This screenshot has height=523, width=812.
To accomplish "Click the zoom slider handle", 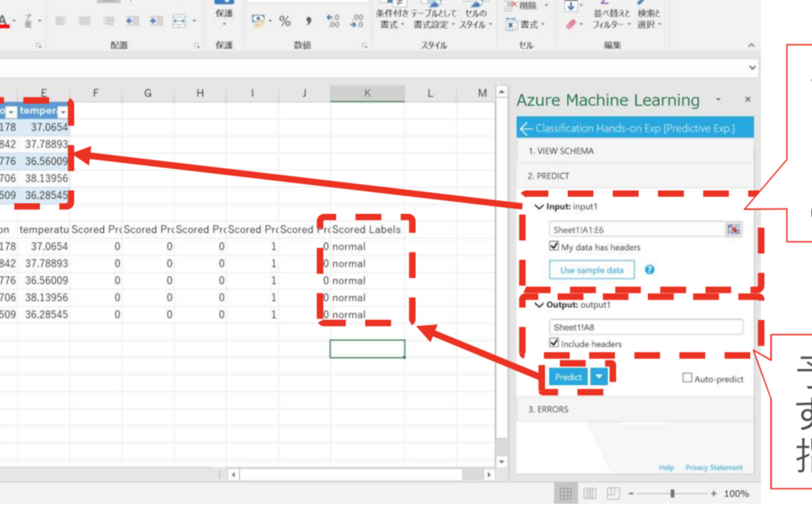I will pyautogui.click(x=672, y=494).
